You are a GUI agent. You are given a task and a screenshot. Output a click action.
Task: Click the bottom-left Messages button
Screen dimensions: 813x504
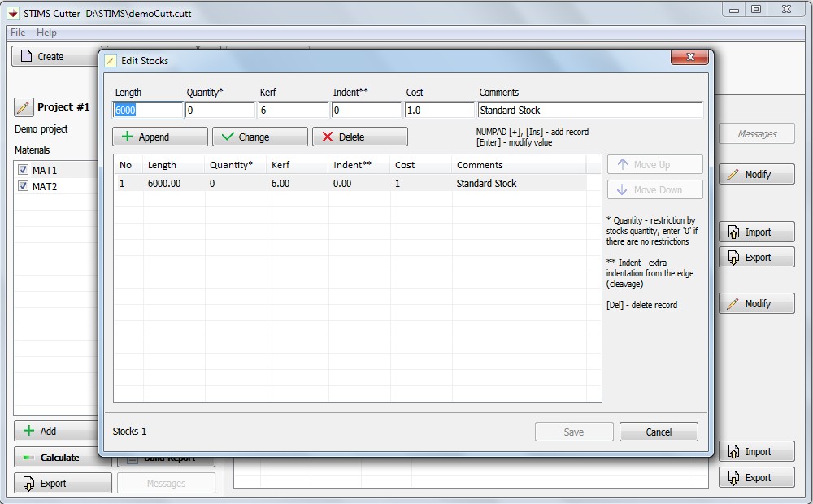[x=166, y=483]
